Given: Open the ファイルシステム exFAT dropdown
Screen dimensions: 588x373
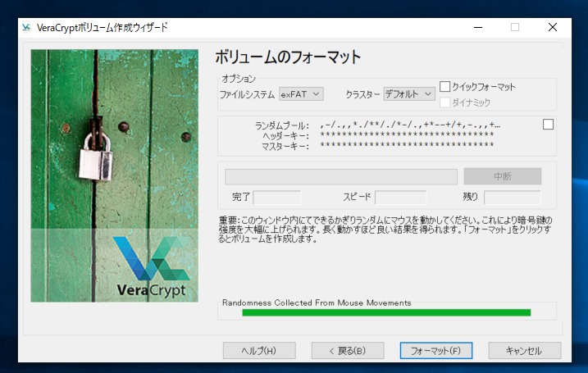Looking at the screenshot, I should coord(301,94).
